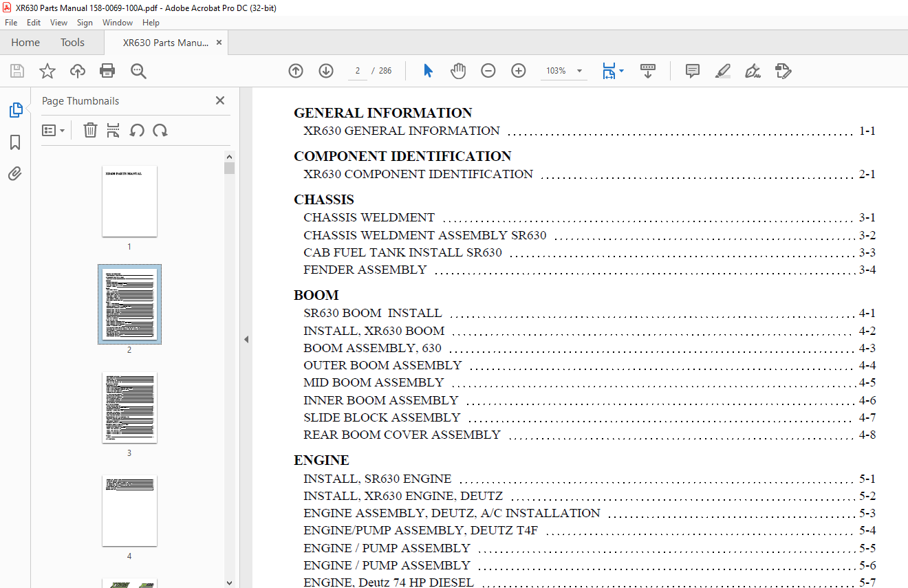This screenshot has width=908, height=588.
Task: Click the page number input field
Action: click(x=358, y=71)
